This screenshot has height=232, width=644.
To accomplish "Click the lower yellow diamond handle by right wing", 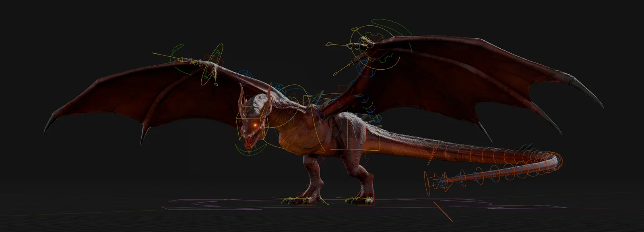I will [335, 74].
